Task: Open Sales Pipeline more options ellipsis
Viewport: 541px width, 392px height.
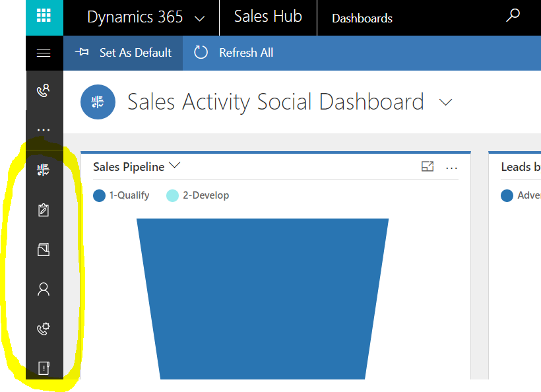Action: pyautogui.click(x=452, y=168)
